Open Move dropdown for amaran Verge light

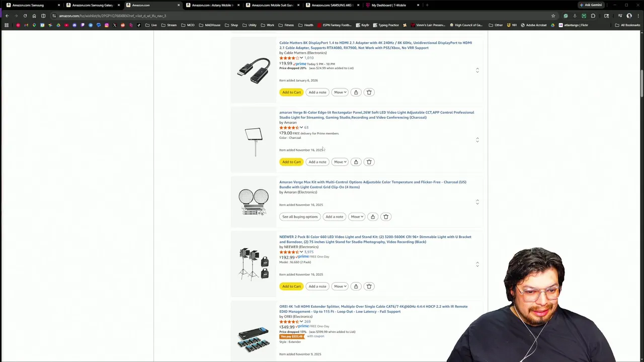click(340, 162)
